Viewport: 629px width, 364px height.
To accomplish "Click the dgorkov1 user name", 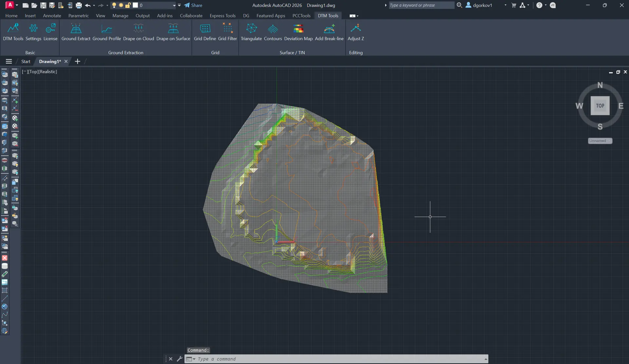I will pyautogui.click(x=483, y=5).
